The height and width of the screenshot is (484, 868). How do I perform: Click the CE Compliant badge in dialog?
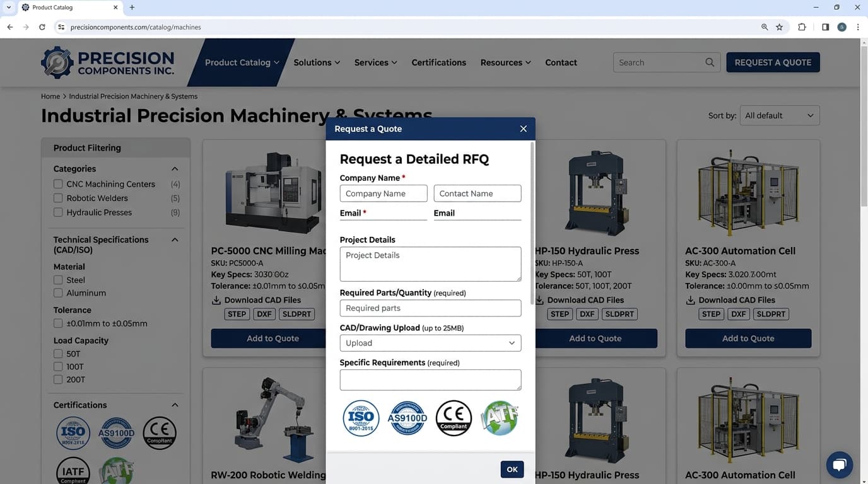coord(454,418)
